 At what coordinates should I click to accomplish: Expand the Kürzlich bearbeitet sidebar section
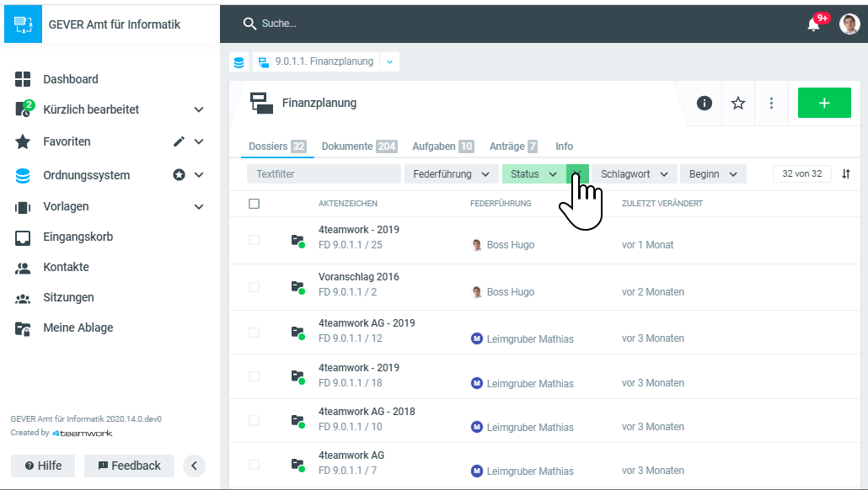(x=199, y=109)
